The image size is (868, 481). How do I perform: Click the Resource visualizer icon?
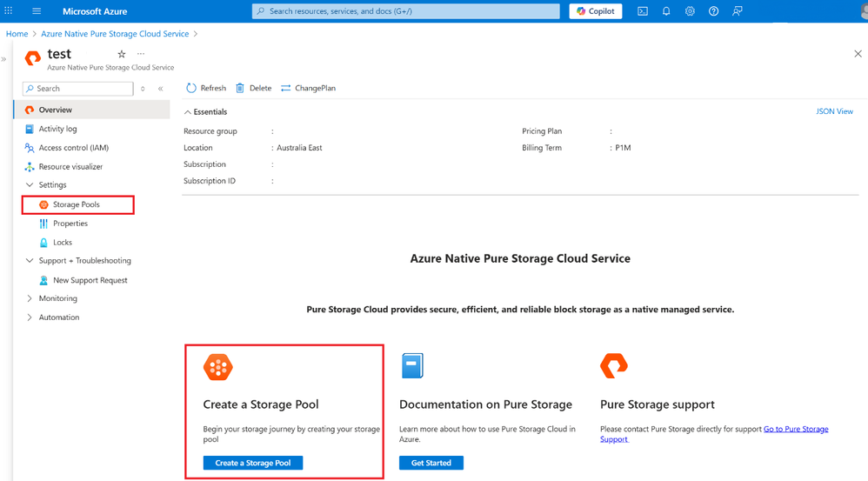[30, 167]
